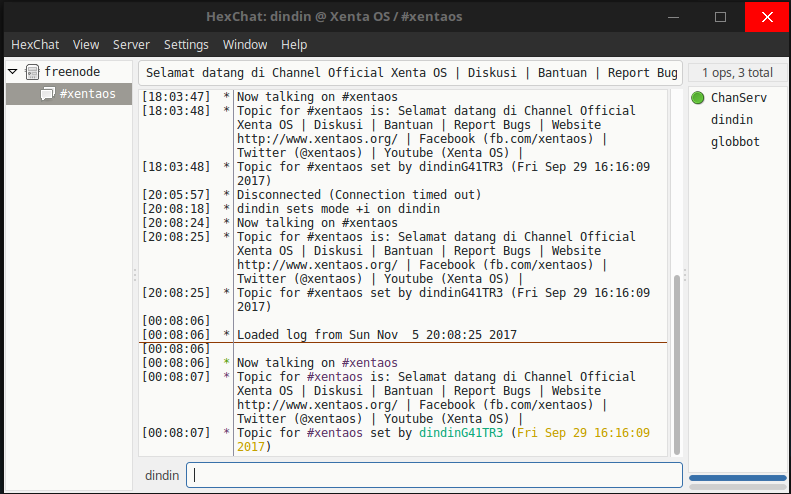Click the user list pane resize handle
The width and height of the screenshot is (791, 494).
click(685, 275)
